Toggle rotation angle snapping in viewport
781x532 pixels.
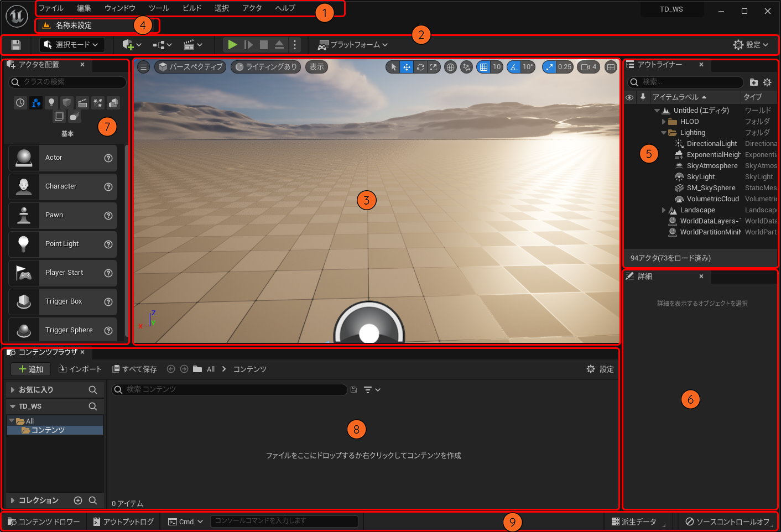pyautogui.click(x=514, y=67)
